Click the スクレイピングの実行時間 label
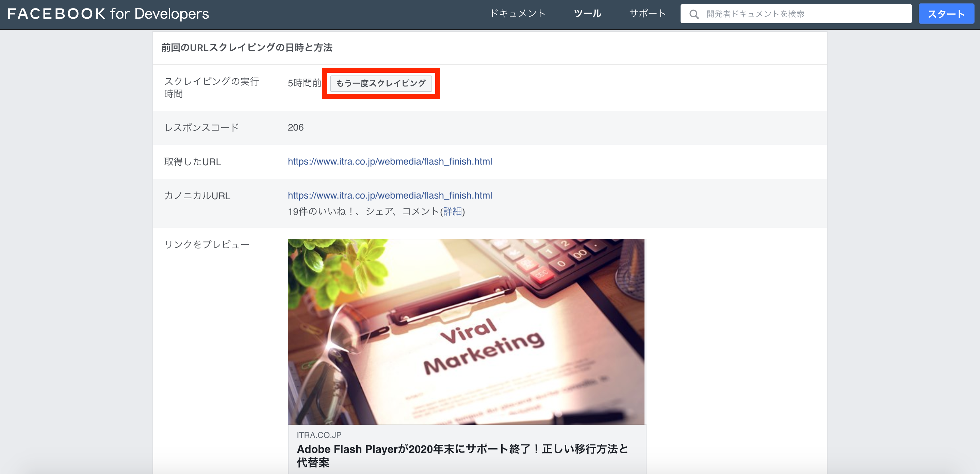The width and height of the screenshot is (980, 474). click(212, 87)
